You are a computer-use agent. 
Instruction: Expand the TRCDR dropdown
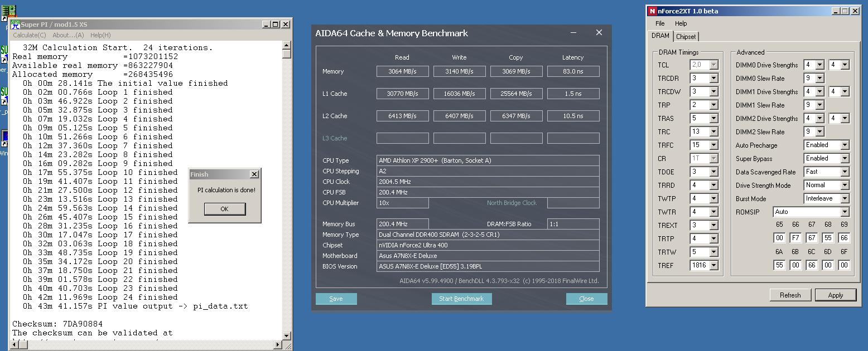(x=713, y=79)
